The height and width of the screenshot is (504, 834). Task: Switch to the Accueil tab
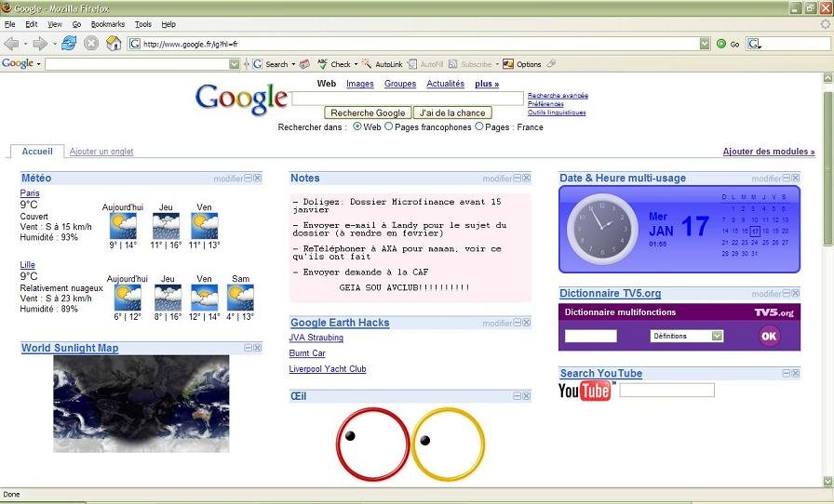[37, 152]
